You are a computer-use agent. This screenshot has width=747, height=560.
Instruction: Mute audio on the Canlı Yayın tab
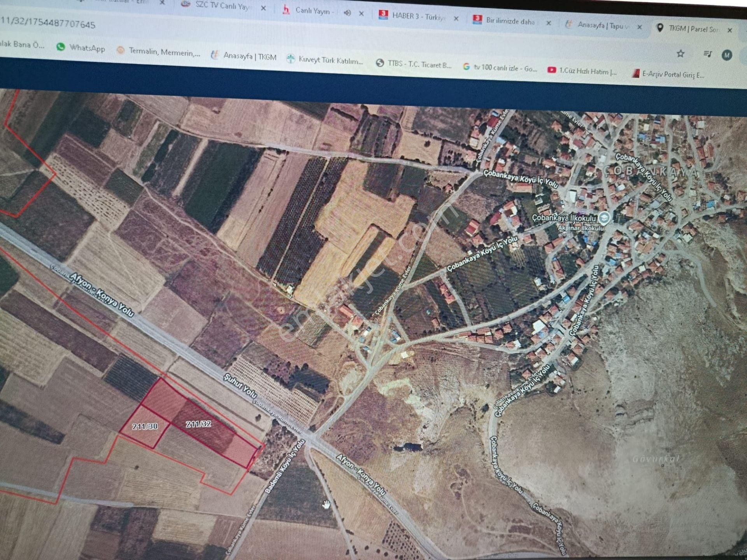click(x=348, y=12)
